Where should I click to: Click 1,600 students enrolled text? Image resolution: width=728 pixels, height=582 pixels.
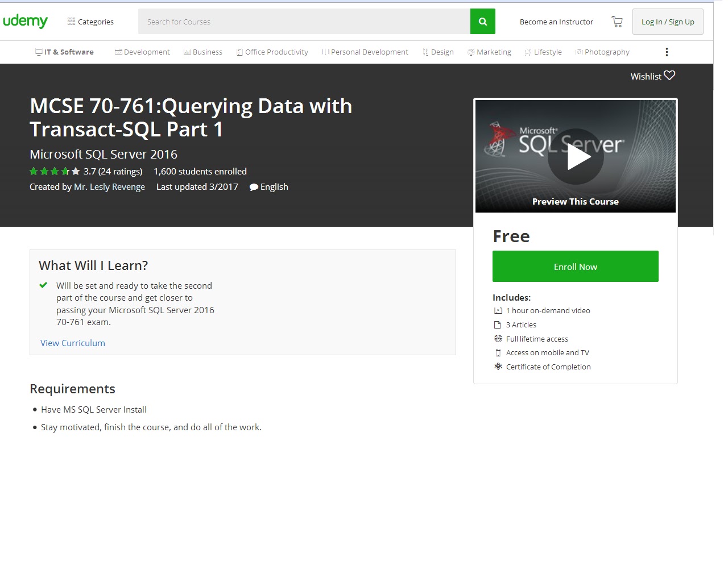point(200,171)
